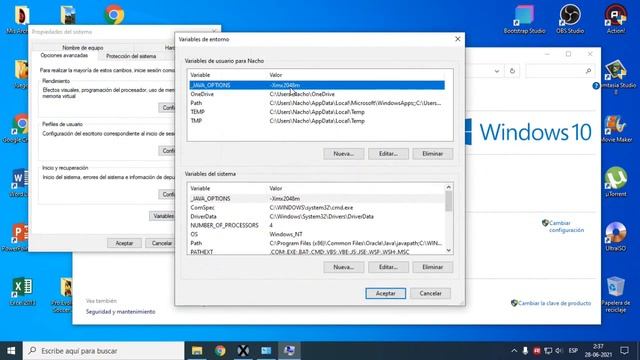Select the PATHEXT system variable
The image size is (640, 360).
tap(317, 252)
